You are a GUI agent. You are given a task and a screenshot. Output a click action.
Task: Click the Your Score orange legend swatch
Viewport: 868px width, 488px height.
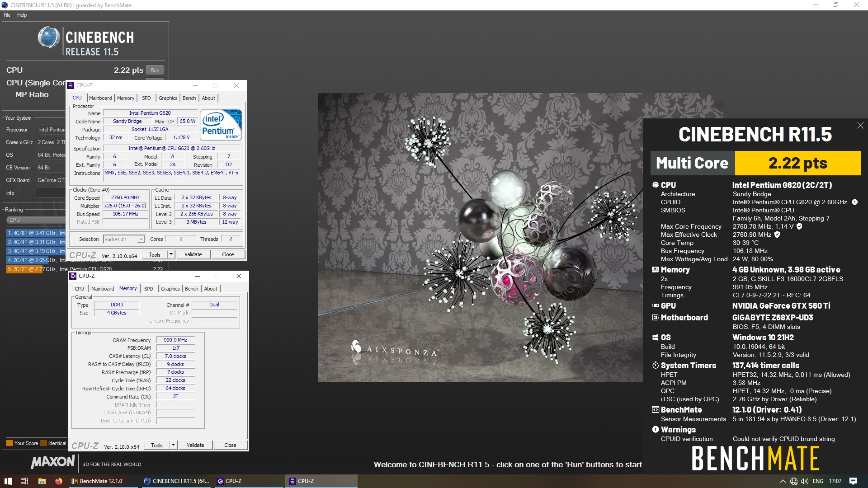coord(9,443)
